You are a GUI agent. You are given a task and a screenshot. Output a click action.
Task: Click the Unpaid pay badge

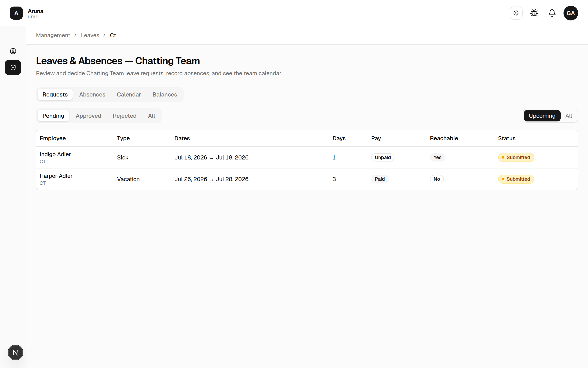click(383, 157)
